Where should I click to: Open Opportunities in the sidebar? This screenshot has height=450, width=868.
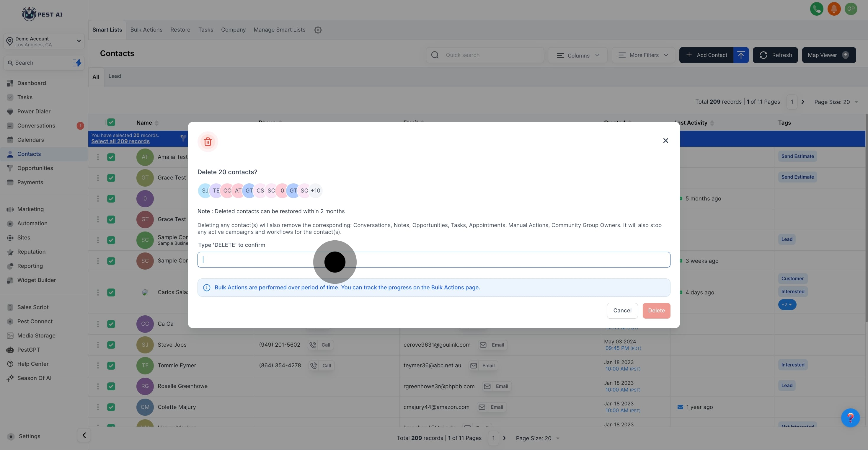35,168
